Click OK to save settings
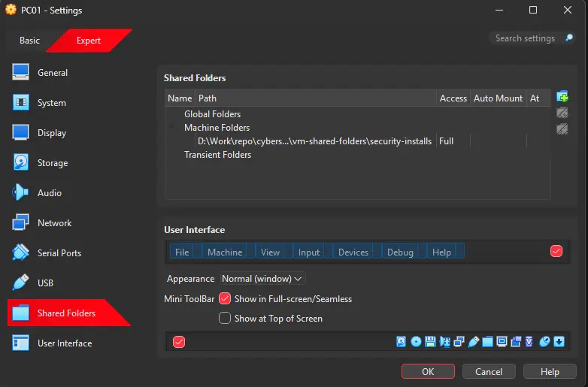Viewport: 588px width, 387px height. coord(428,371)
